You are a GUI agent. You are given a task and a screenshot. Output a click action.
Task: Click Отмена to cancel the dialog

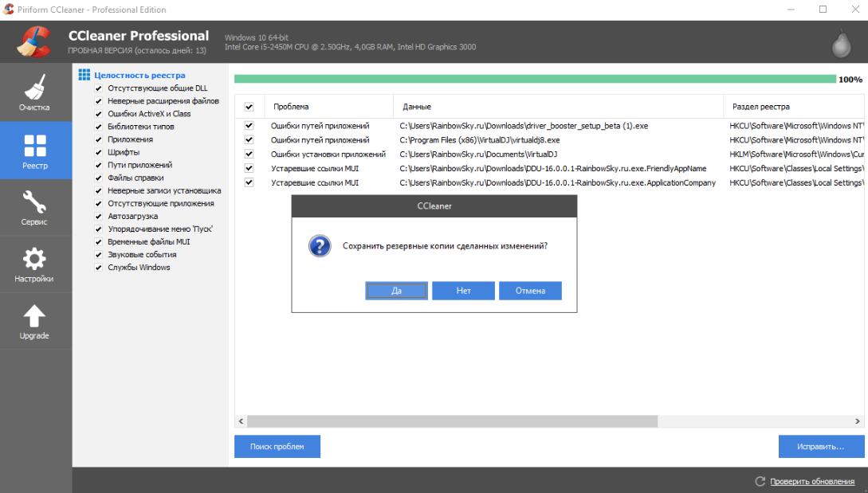[530, 291]
